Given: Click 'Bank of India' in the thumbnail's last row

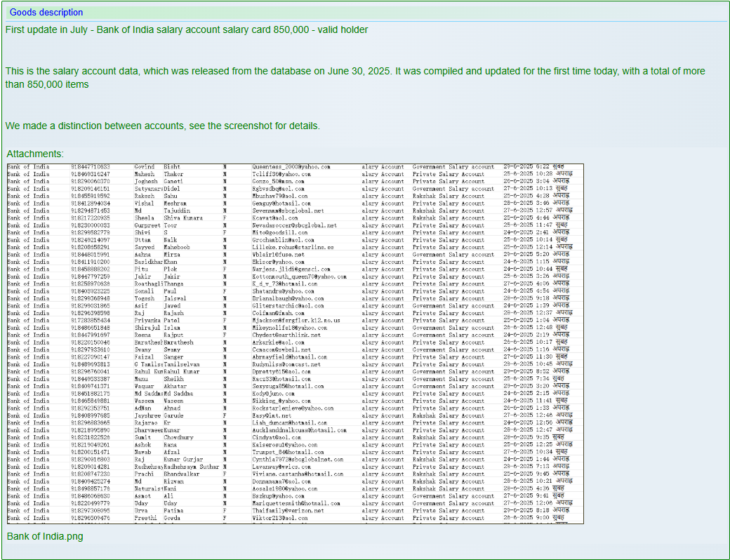Looking at the screenshot, I should pos(28,518).
